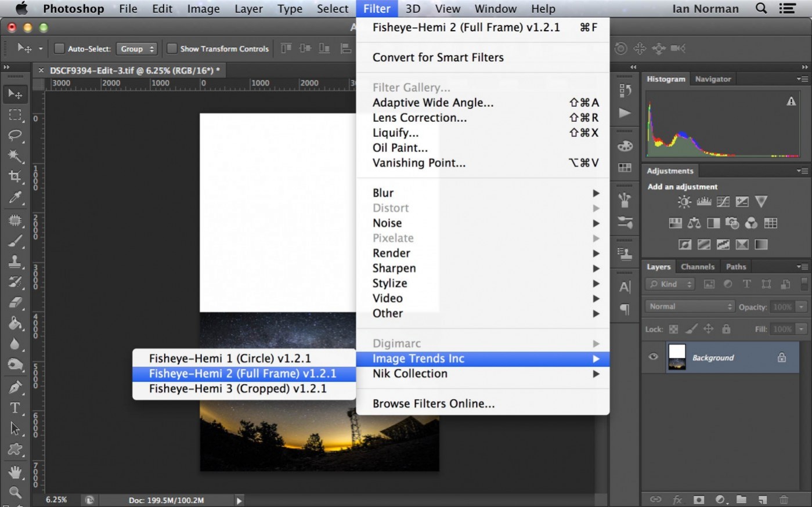
Task: Select the Eyedropper tool
Action: coord(15,198)
